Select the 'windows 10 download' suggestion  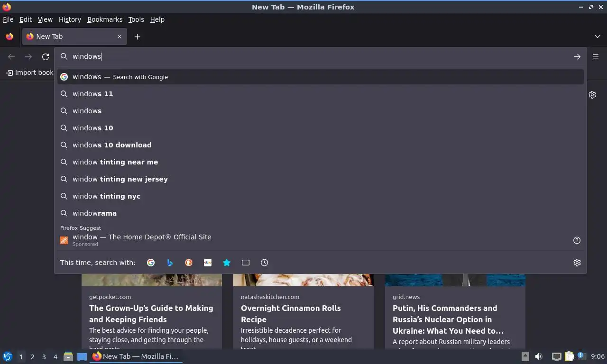[x=321, y=145]
